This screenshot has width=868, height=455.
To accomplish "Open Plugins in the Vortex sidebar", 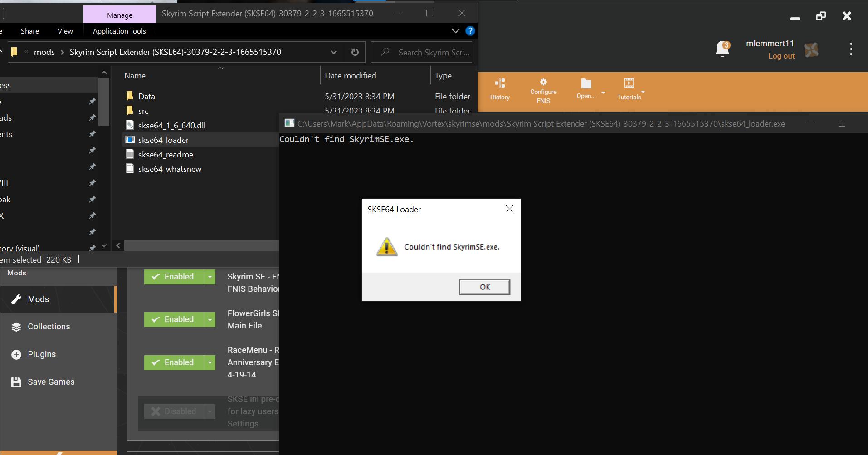I will click(x=59, y=354).
